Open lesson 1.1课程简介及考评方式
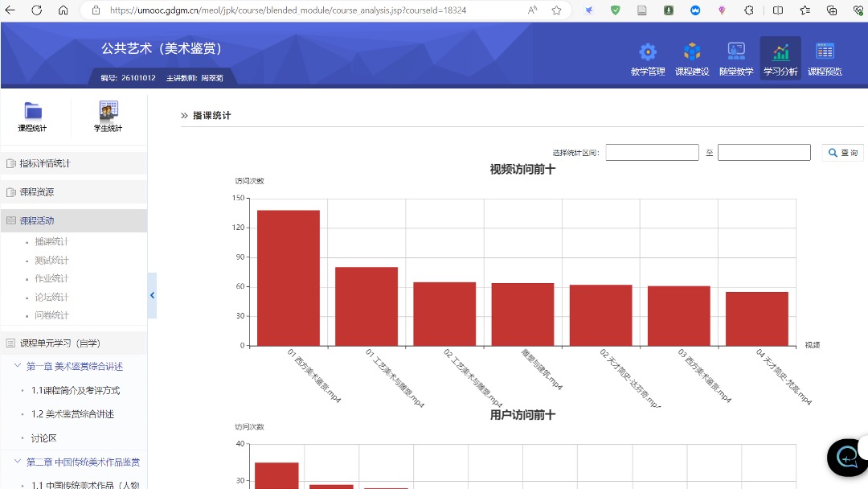The height and width of the screenshot is (489, 868). [x=76, y=390]
